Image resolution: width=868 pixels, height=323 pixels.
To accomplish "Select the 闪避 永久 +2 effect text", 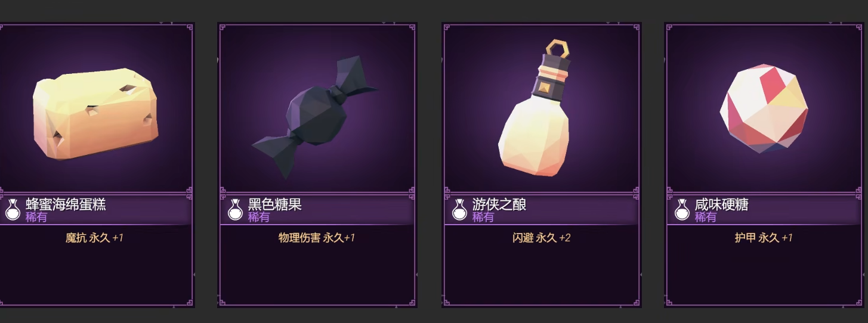I will [x=542, y=238].
